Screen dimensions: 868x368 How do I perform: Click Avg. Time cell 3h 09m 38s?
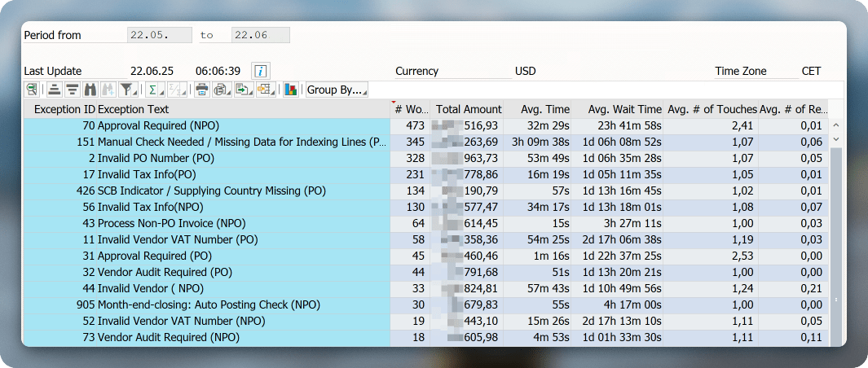537,142
